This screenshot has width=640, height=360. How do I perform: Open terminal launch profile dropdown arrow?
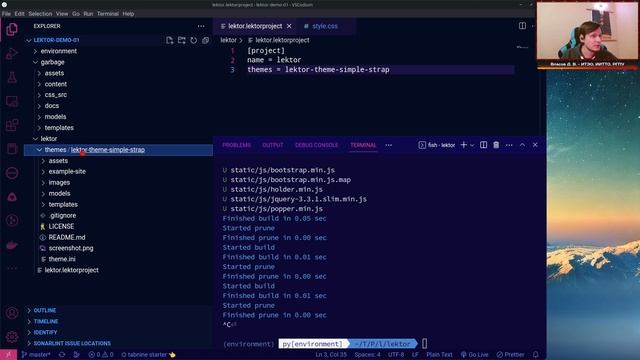[472, 145]
